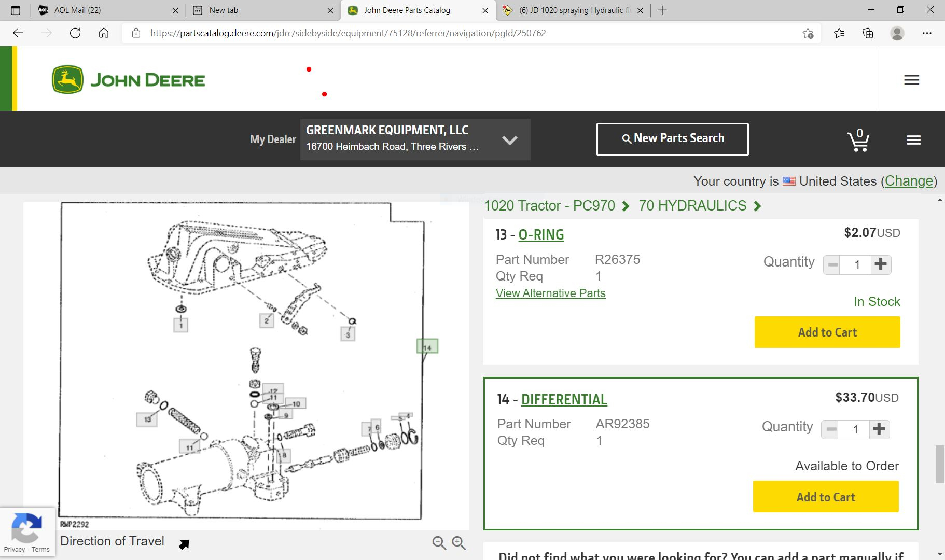
Task: Click the quantity field for O-RING
Action: point(856,264)
